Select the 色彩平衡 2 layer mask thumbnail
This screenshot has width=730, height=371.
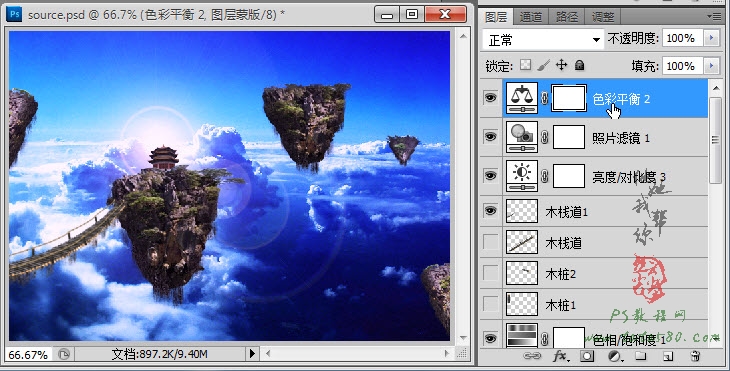tap(568, 98)
